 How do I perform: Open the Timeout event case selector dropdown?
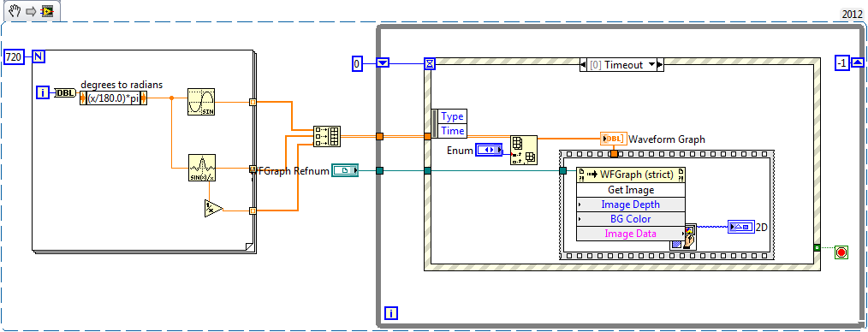pyautogui.click(x=651, y=65)
